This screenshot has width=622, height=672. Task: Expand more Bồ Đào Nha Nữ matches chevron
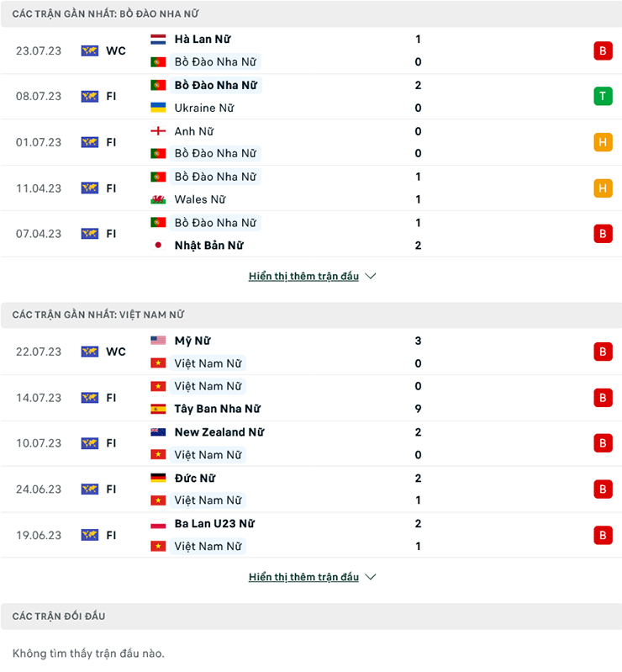point(371,276)
